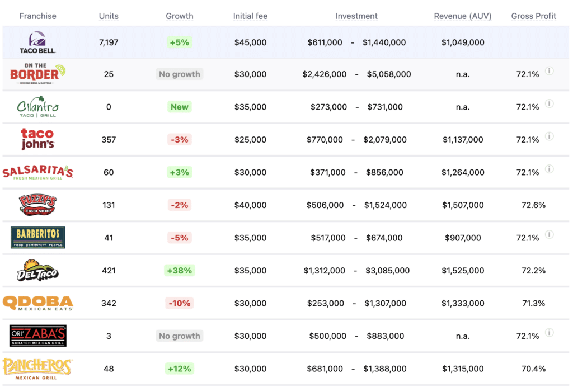This screenshot has height=392, width=573.
Task: Click the Growth column header
Action: pyautogui.click(x=180, y=16)
